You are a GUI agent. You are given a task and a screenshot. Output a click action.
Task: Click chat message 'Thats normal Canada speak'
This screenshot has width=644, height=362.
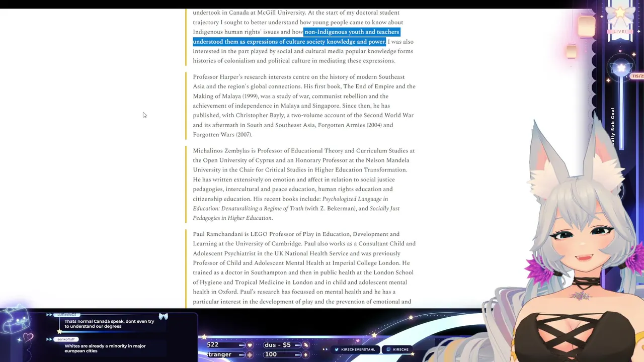tap(109, 324)
